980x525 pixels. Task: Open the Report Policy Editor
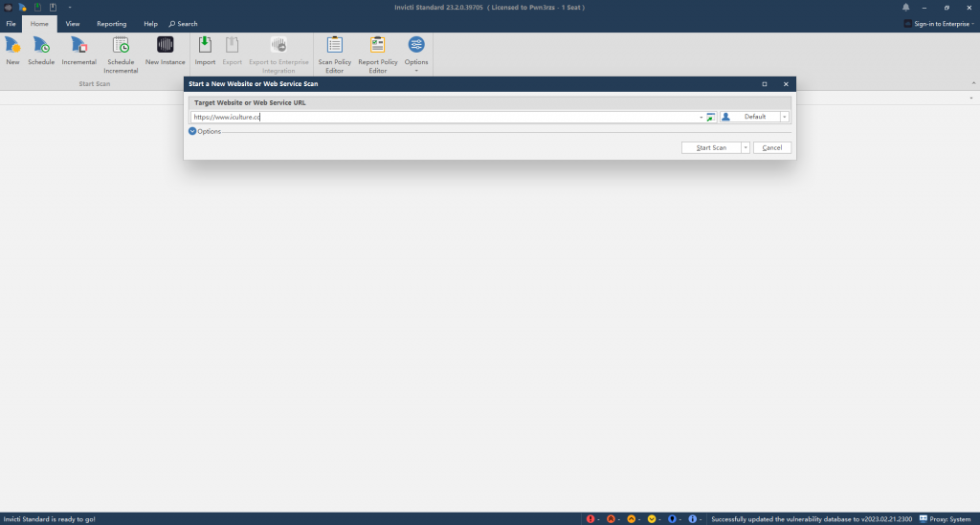click(377, 55)
